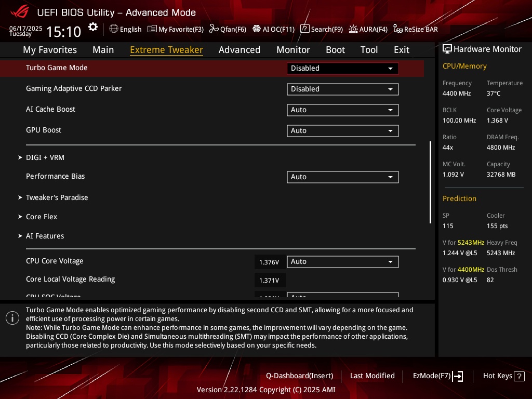Open the Monitor tab
The width and height of the screenshot is (532, 399).
[x=293, y=50]
